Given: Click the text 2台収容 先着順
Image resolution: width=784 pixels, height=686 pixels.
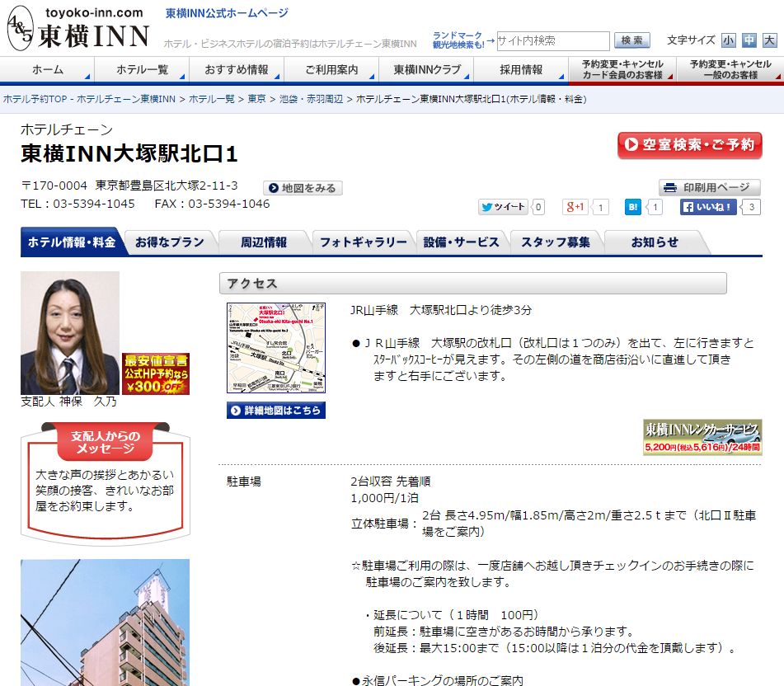Looking at the screenshot, I should tap(391, 482).
